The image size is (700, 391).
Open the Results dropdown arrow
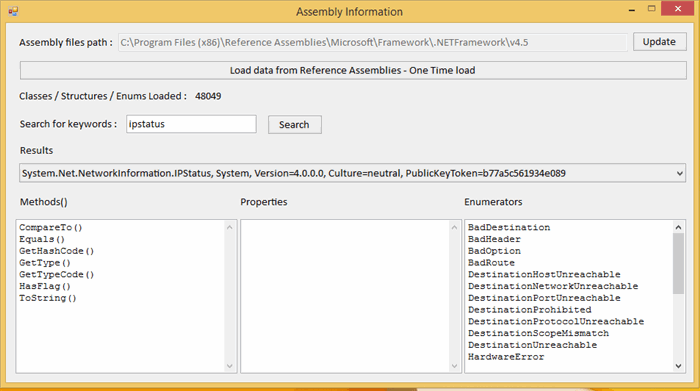coord(679,173)
